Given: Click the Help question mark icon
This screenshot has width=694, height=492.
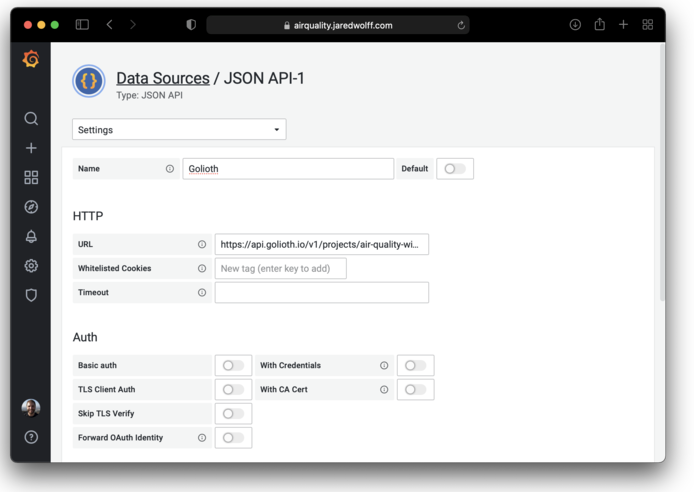Looking at the screenshot, I should click(x=31, y=437).
